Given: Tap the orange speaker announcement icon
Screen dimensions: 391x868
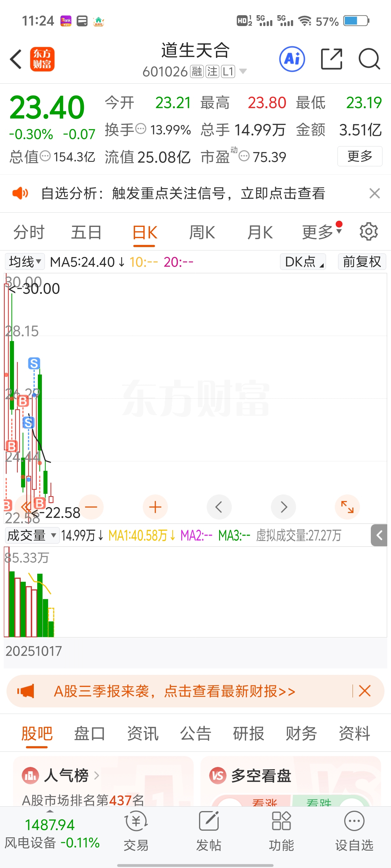Looking at the screenshot, I should [x=20, y=193].
